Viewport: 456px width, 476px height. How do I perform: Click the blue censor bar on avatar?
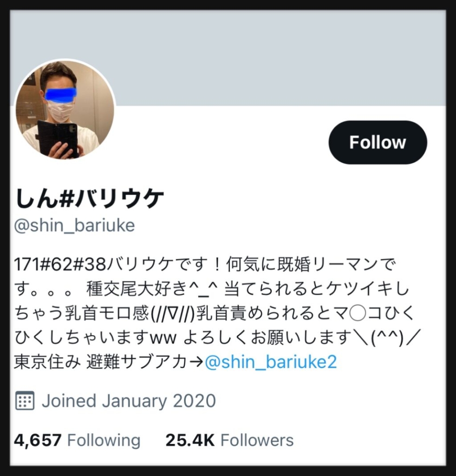pos(60,94)
